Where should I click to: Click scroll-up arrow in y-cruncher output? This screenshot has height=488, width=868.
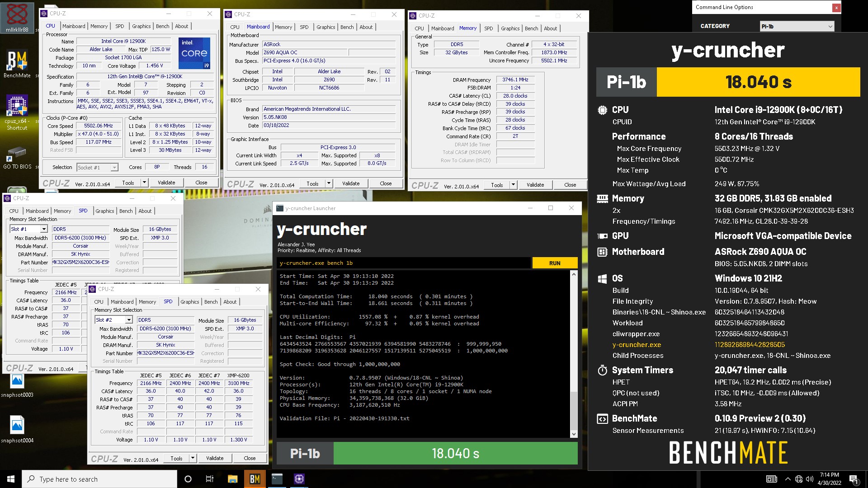click(574, 274)
